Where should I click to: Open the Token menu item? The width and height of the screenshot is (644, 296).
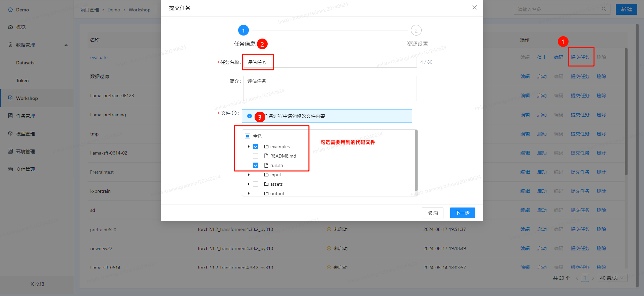click(x=22, y=80)
